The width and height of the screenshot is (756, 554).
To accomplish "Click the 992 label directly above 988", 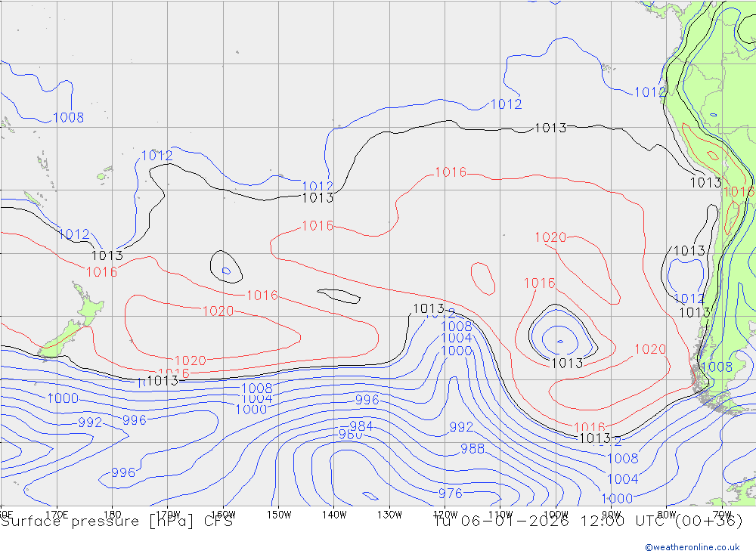I will [461, 427].
